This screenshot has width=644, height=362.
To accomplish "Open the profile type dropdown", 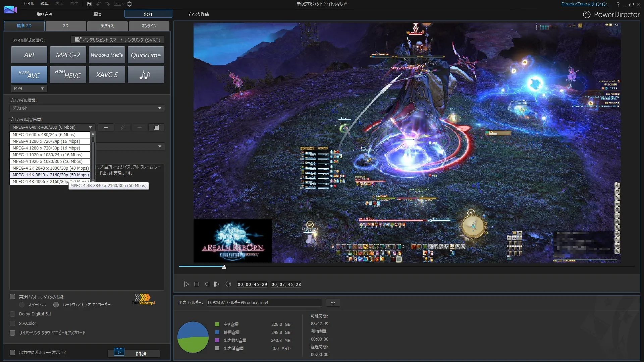I will point(87,108).
